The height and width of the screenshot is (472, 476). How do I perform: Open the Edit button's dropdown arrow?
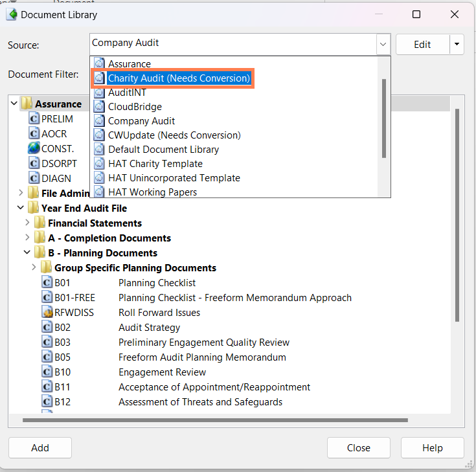tap(457, 44)
